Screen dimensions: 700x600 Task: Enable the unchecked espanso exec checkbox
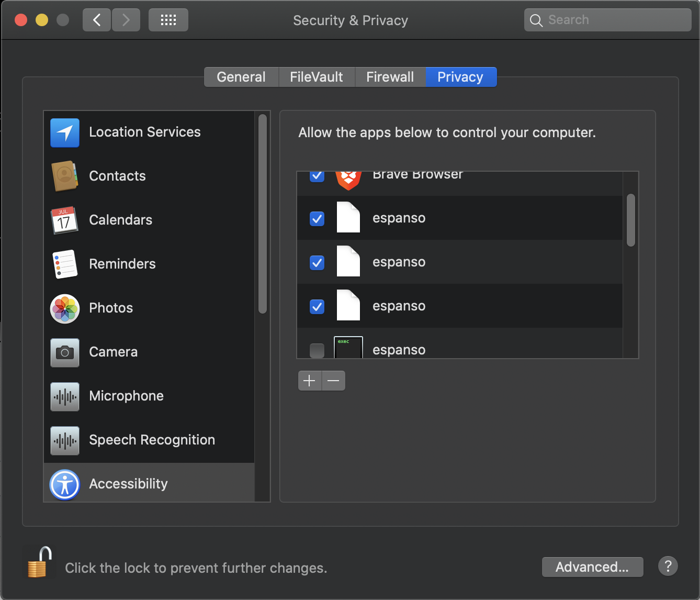(317, 350)
